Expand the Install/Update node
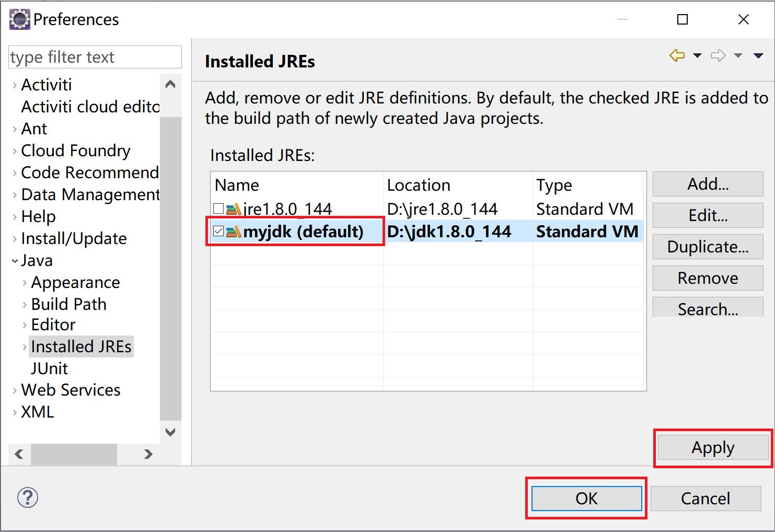The width and height of the screenshot is (775, 532). (15, 239)
